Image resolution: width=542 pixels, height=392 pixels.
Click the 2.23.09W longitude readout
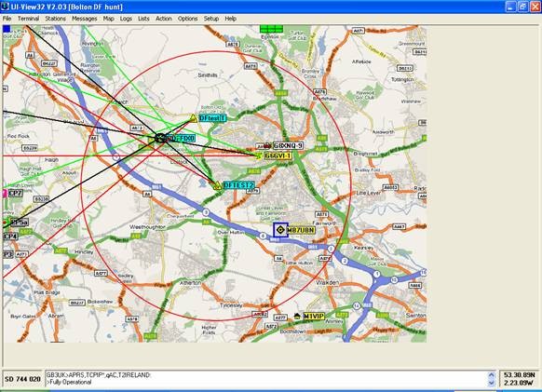[519, 383]
